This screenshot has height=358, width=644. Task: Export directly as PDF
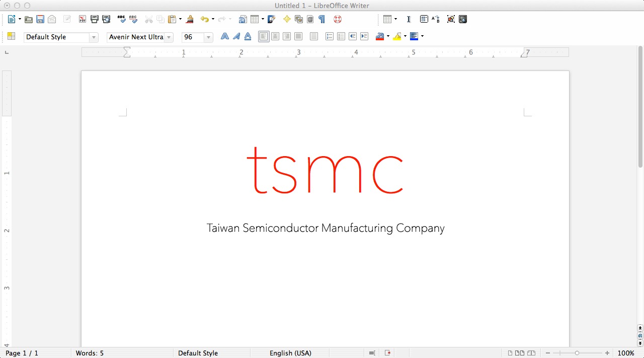[x=83, y=19]
